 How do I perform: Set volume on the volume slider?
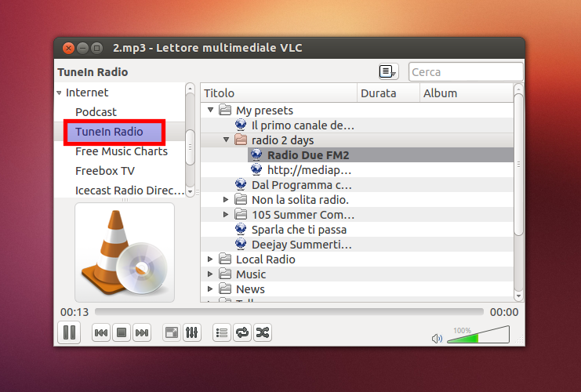pyautogui.click(x=478, y=335)
